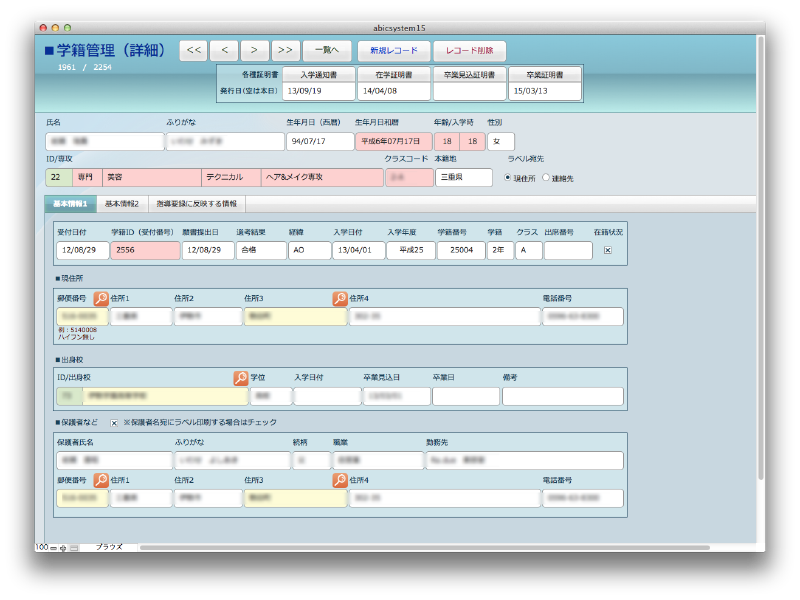Switch to the 基本情報2 tab
800x600 pixels.
pyautogui.click(x=122, y=203)
